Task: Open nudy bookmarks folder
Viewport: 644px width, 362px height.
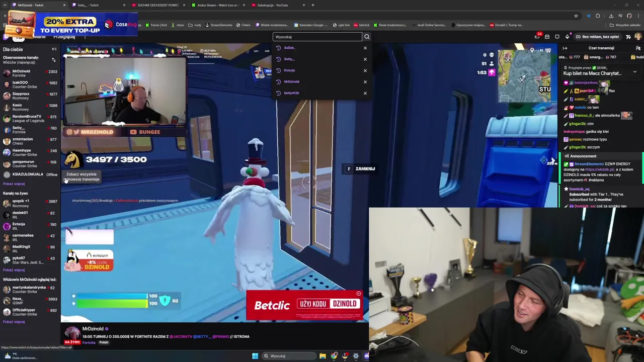Action: [195, 25]
